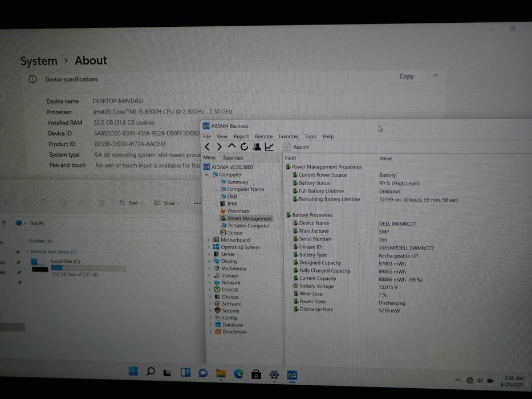Click This PC in the address bar
Image resolution: width=532 pixels, height=399 pixels.
pyautogui.click(x=36, y=223)
